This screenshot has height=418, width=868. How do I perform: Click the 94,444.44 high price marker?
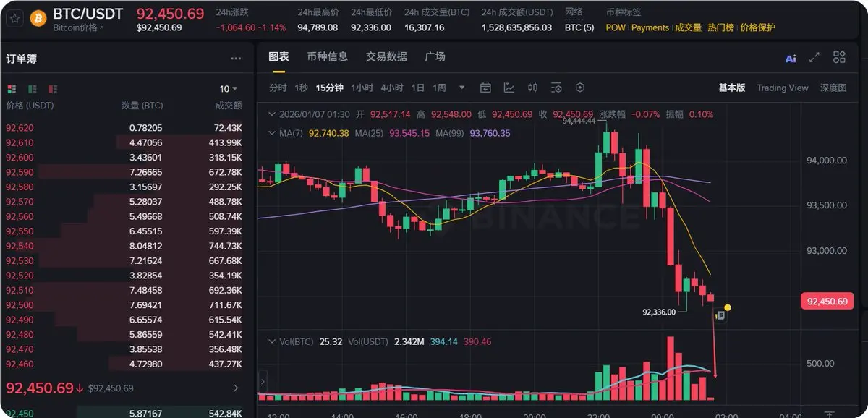pos(578,121)
